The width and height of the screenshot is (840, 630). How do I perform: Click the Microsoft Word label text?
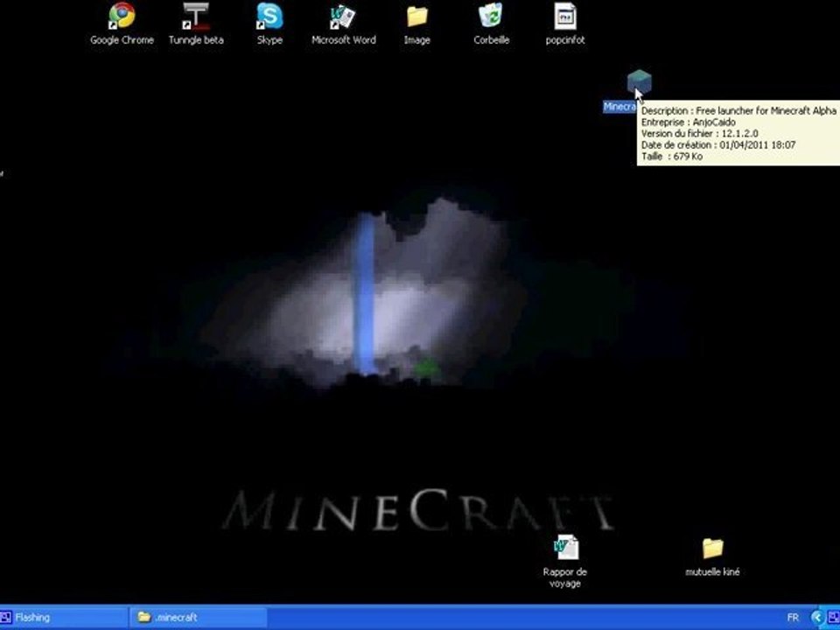[343, 39]
